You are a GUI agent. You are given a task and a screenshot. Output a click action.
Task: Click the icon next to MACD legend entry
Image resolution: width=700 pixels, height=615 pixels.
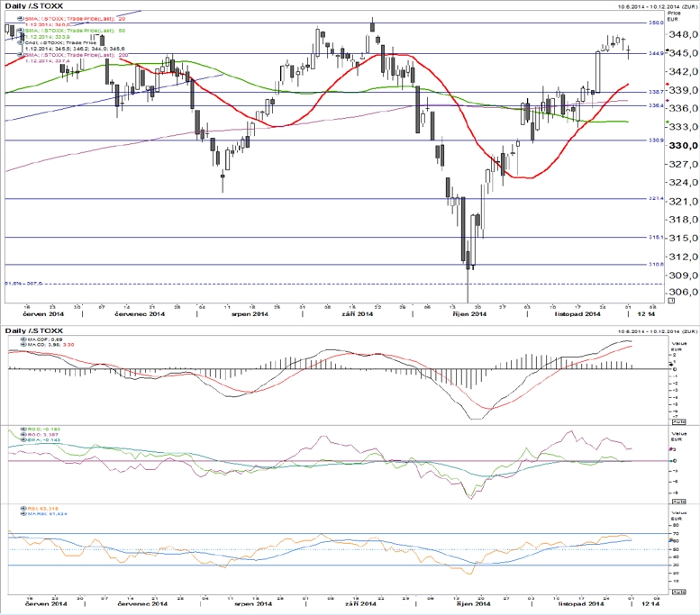pyautogui.click(x=23, y=345)
